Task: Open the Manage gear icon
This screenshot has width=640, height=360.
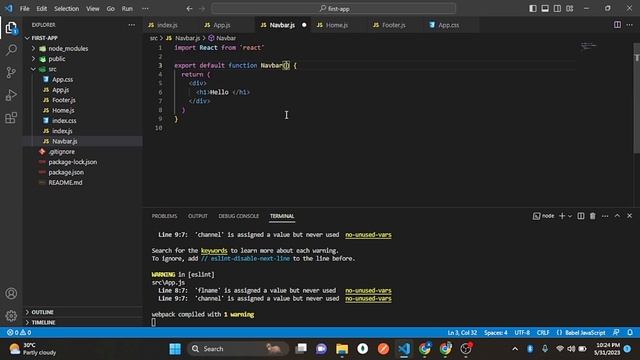Action: [x=11, y=316]
